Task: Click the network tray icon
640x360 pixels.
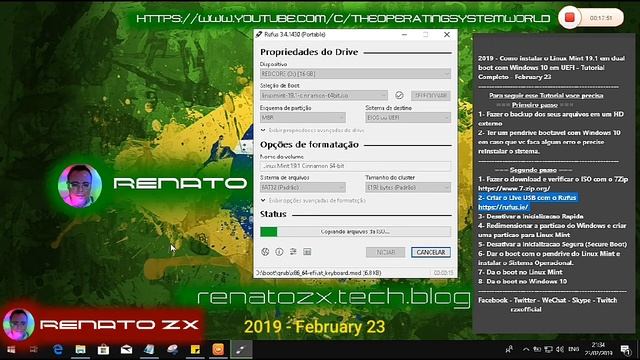Action: [549, 349]
